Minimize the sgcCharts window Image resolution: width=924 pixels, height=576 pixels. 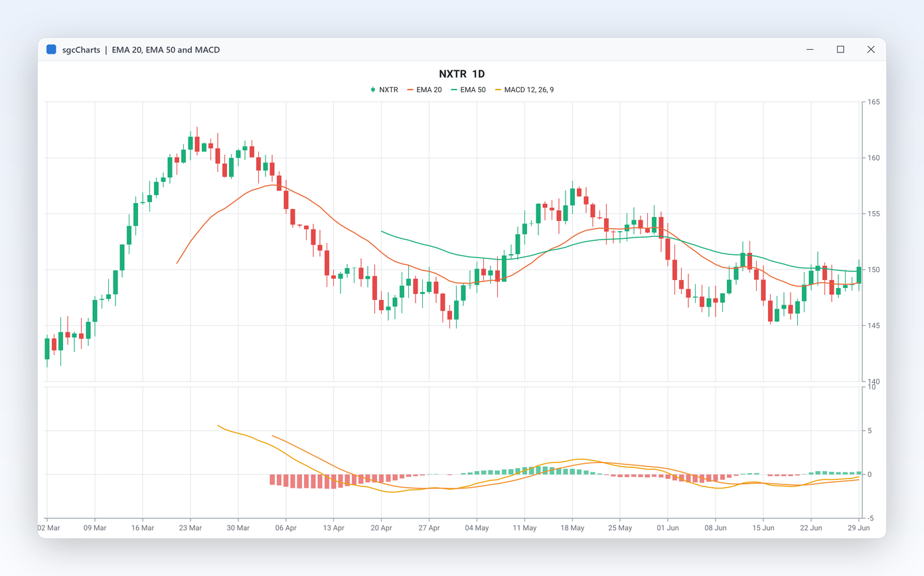(x=810, y=49)
